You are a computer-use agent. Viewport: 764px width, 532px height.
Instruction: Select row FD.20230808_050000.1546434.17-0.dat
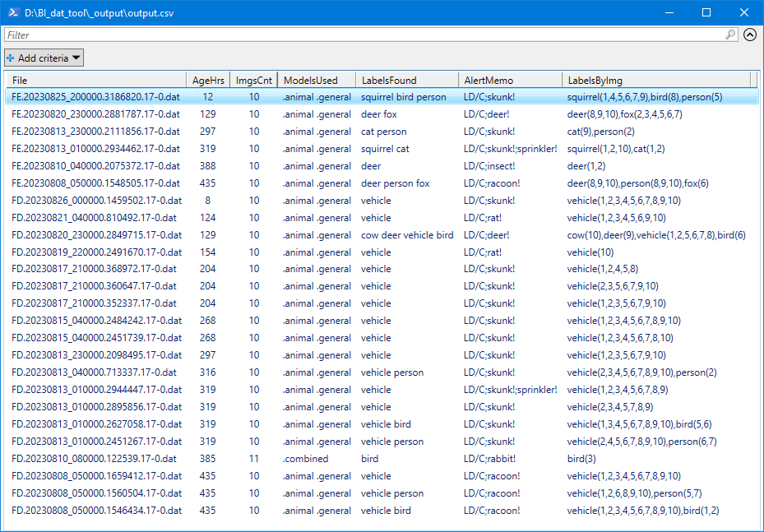click(x=382, y=511)
